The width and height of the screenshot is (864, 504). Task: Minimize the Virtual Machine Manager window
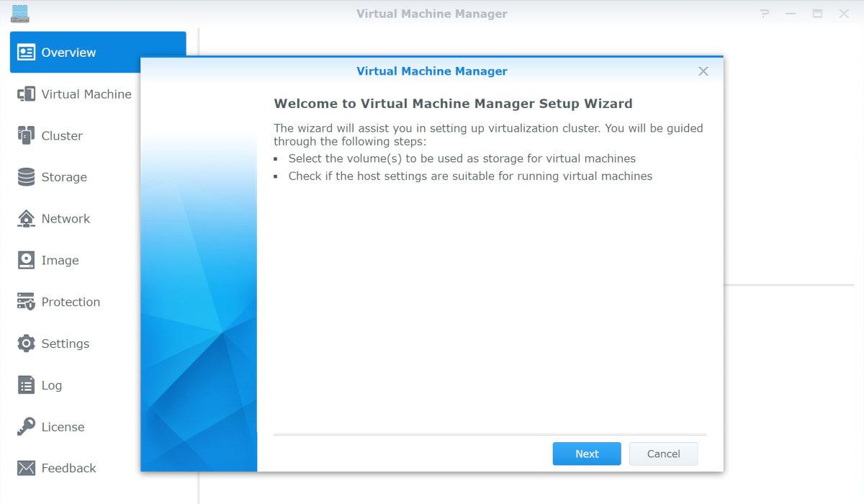coord(791,14)
